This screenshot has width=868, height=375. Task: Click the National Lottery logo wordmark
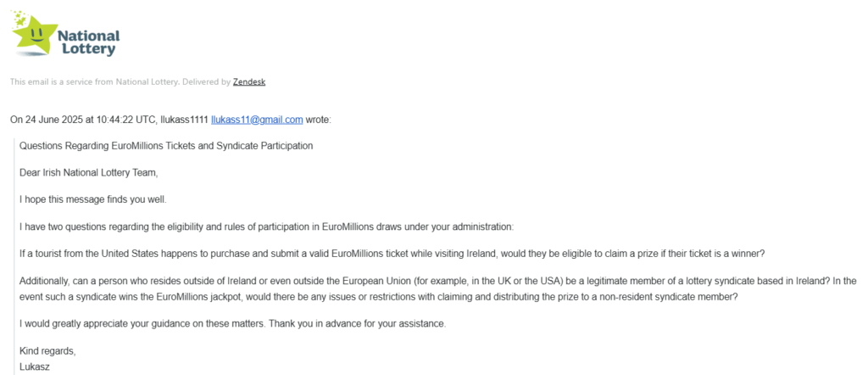(x=88, y=42)
